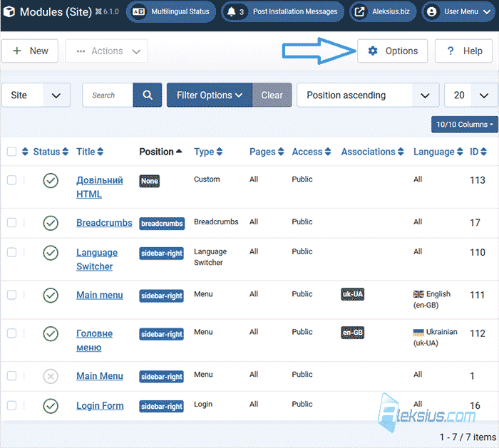Open the Довільний HTML module link
Image resolution: width=499 pixels, height=448 pixels.
click(x=99, y=187)
